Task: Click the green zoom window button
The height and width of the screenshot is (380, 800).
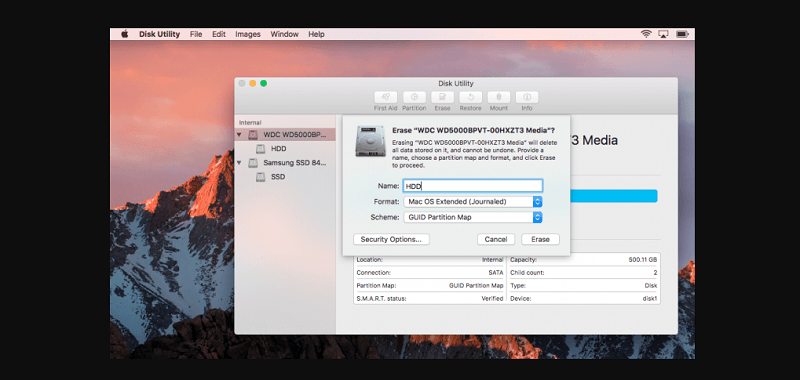Action: (x=264, y=83)
